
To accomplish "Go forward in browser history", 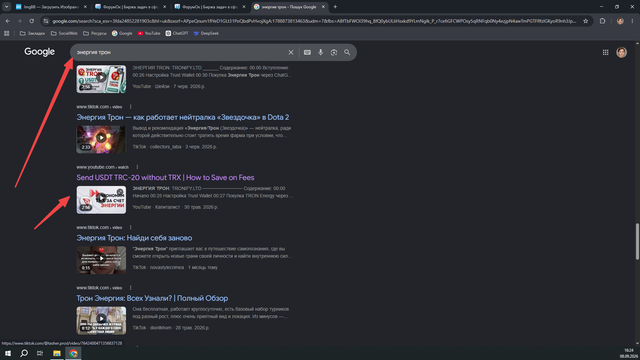I will pos(19,21).
